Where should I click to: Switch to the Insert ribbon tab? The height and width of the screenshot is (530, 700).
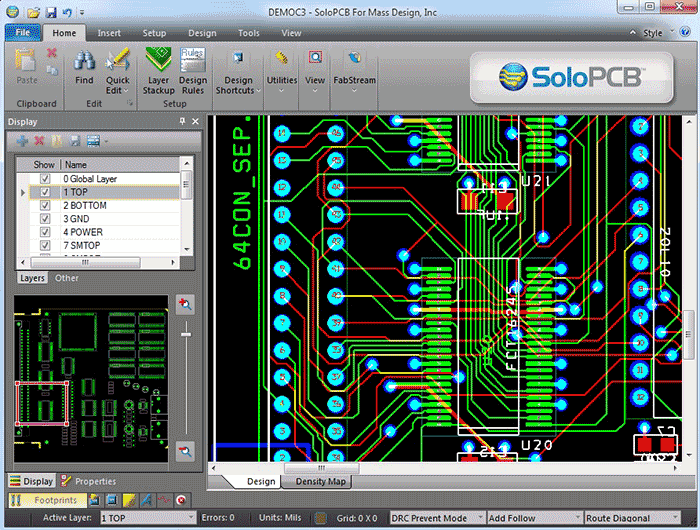pos(109,33)
